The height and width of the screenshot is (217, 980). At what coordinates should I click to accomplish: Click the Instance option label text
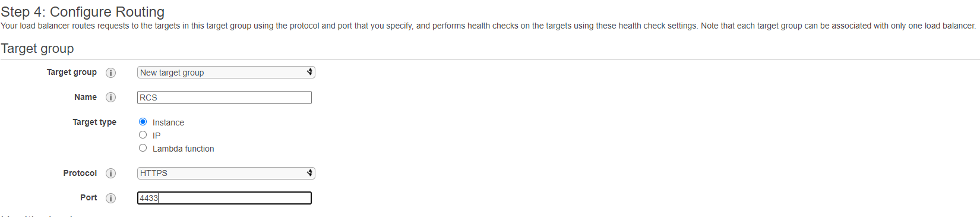coord(168,122)
